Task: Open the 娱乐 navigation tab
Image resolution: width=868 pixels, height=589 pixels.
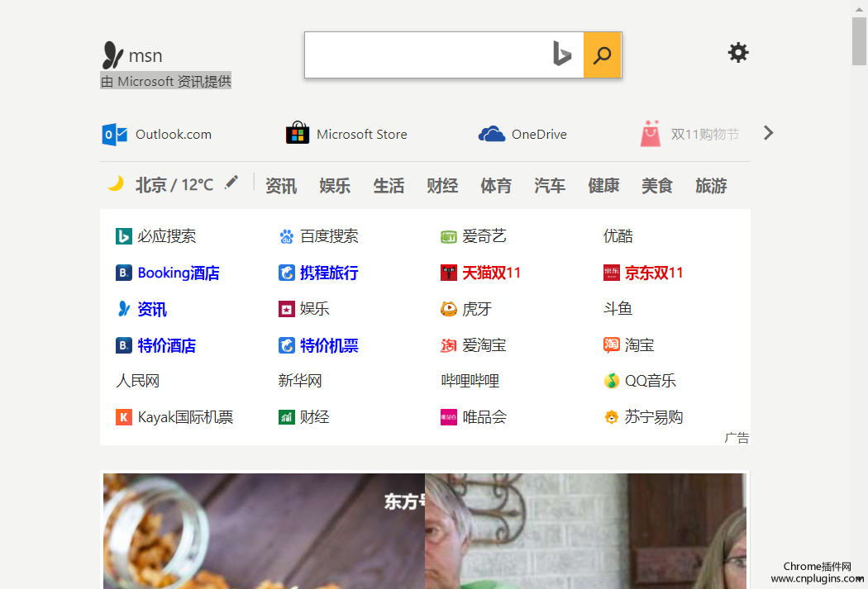Action: coord(335,186)
